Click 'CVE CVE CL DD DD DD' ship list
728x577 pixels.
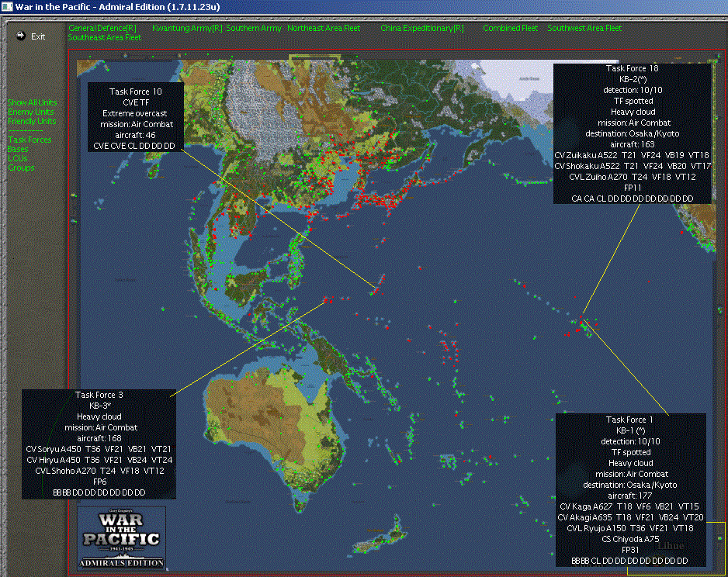point(134,146)
